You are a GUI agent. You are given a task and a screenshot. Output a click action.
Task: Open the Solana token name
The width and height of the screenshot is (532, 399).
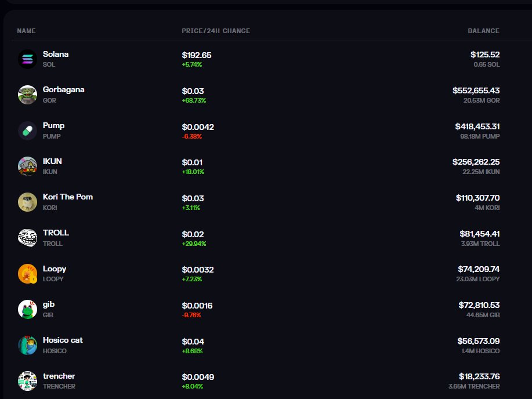coord(56,55)
